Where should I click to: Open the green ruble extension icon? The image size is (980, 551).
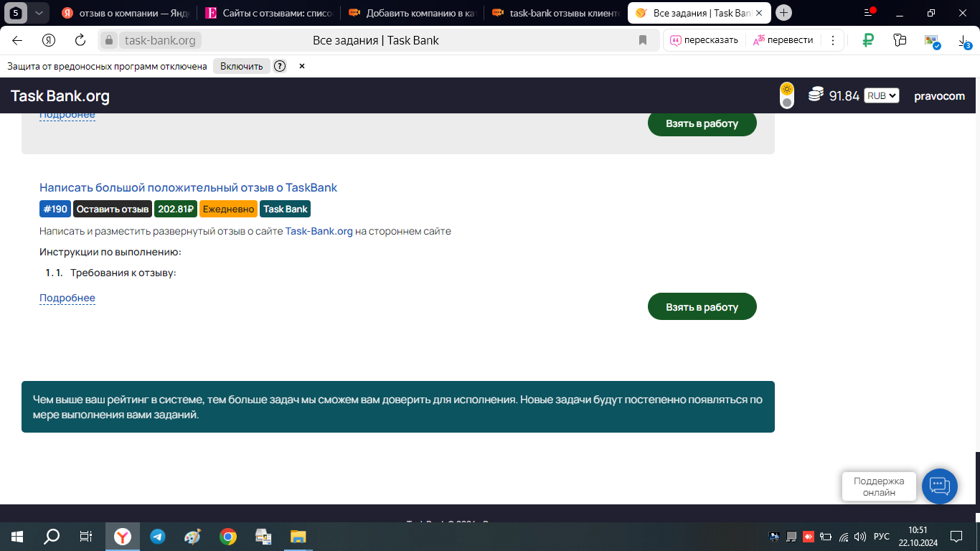(868, 40)
